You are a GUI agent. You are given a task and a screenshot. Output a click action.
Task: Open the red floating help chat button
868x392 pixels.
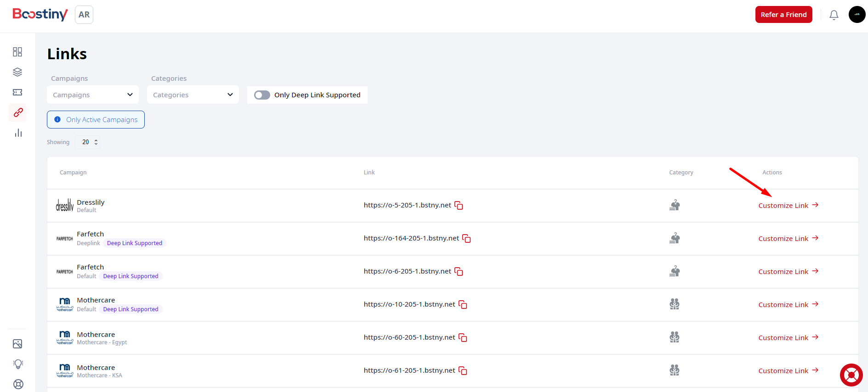(851, 375)
